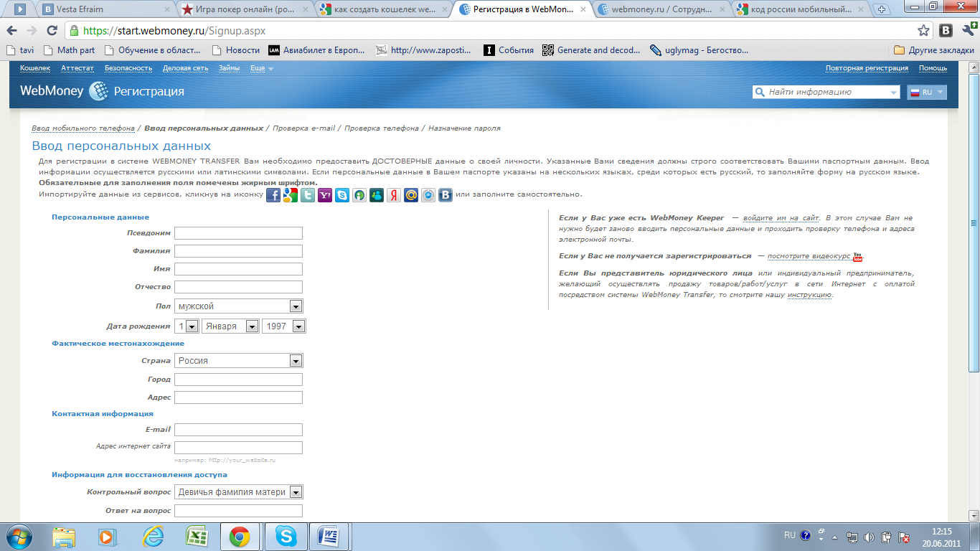Screen dimensions: 980x551
Task: Click the войдите им на сайт link
Action: point(781,217)
